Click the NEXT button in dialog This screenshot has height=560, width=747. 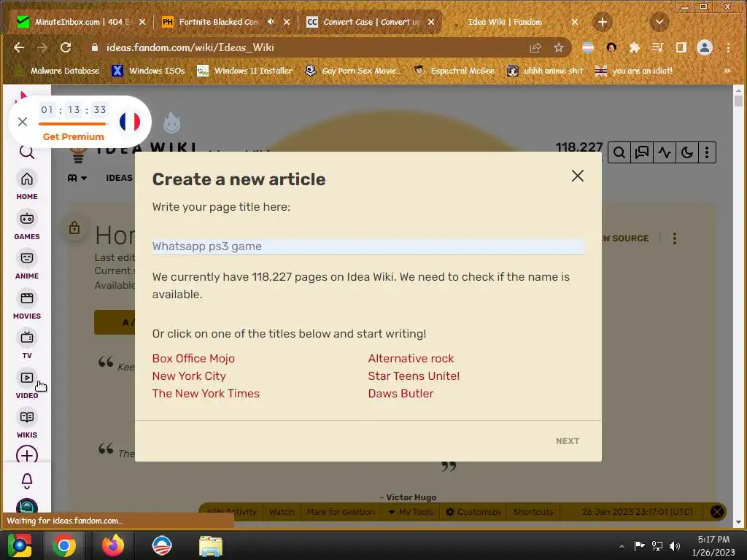click(568, 441)
